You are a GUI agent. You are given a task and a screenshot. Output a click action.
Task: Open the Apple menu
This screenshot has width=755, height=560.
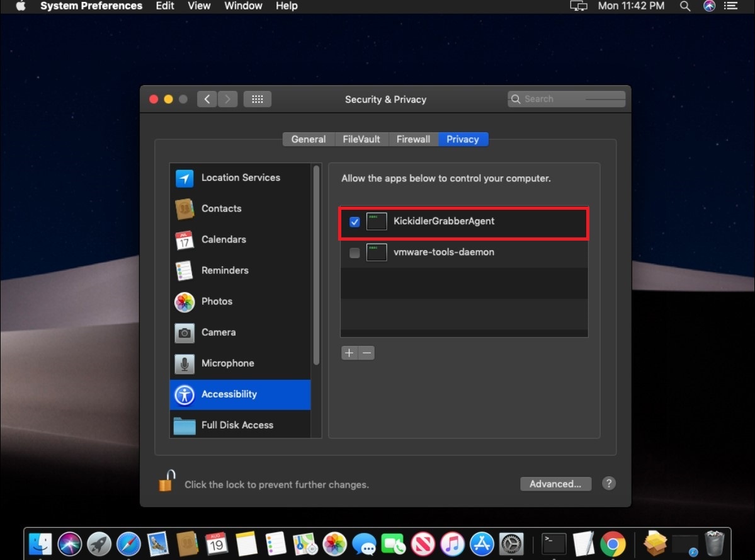point(20,6)
